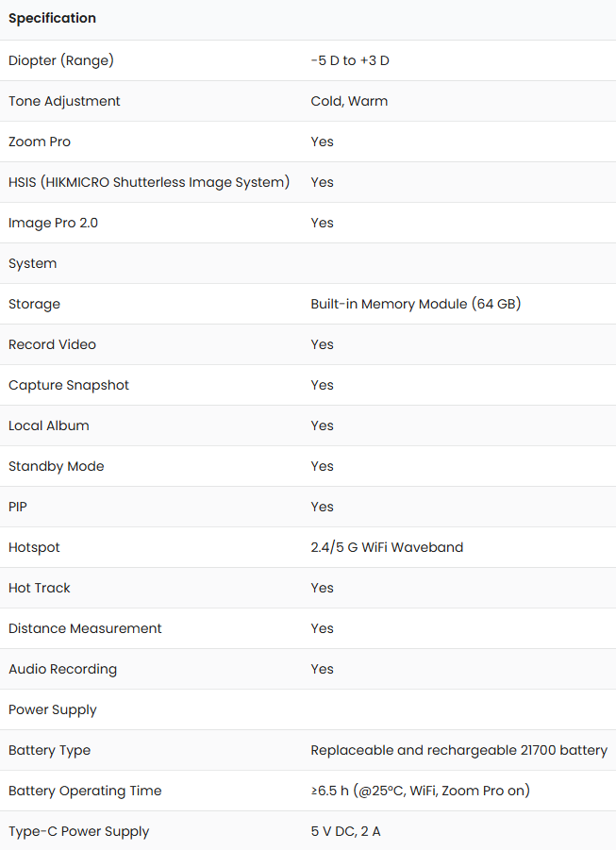Select the Tone Adjustment label
Viewport: 616px width, 850px height.
click(x=64, y=101)
